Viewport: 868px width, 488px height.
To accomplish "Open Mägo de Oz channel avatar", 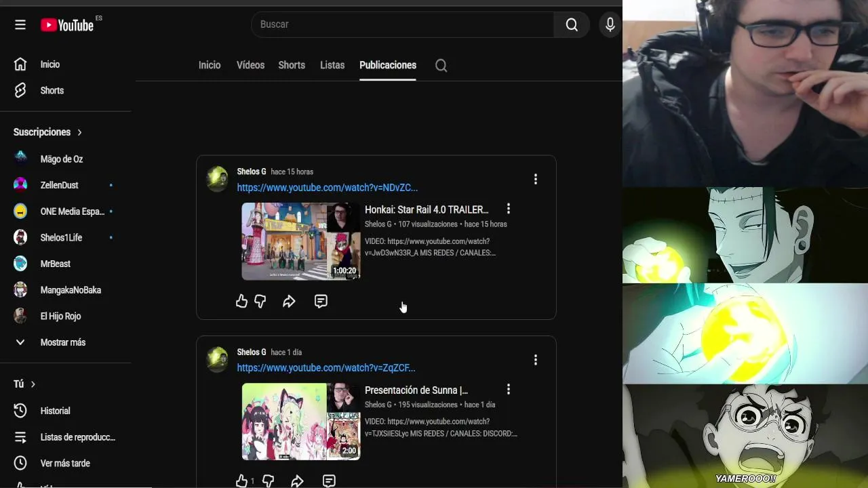I will pos(20,159).
